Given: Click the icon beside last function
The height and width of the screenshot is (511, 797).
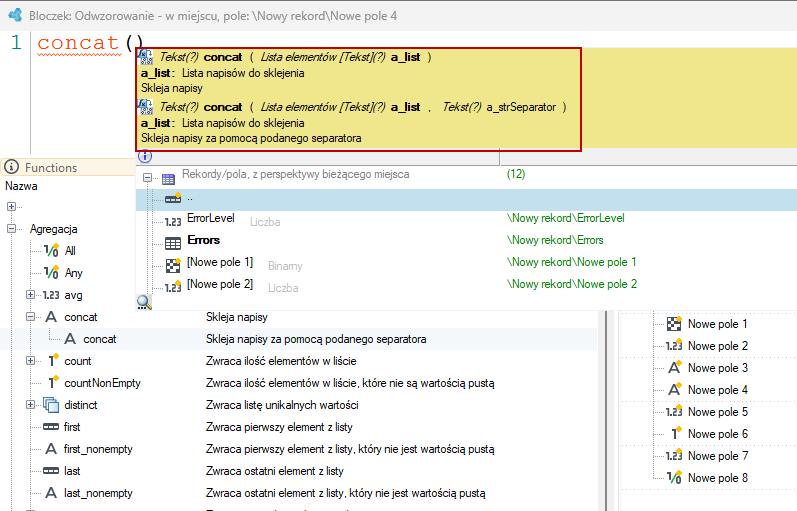Looking at the screenshot, I should (x=51, y=471).
